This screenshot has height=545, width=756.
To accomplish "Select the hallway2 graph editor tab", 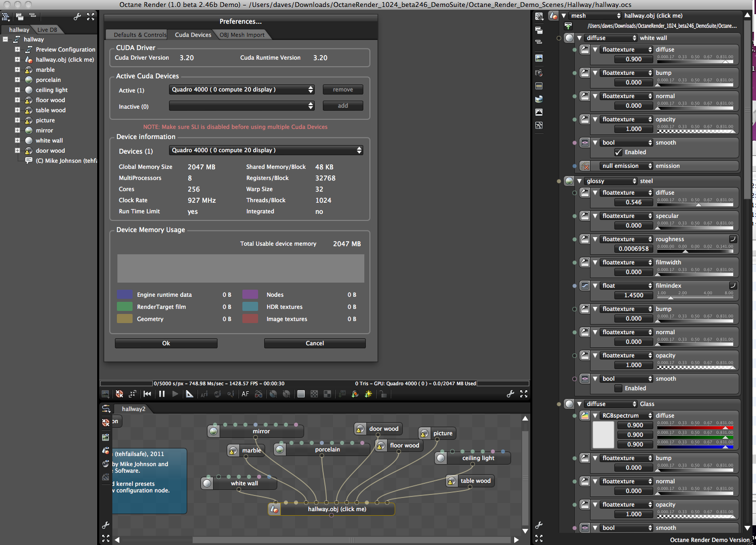I will click(x=134, y=409).
